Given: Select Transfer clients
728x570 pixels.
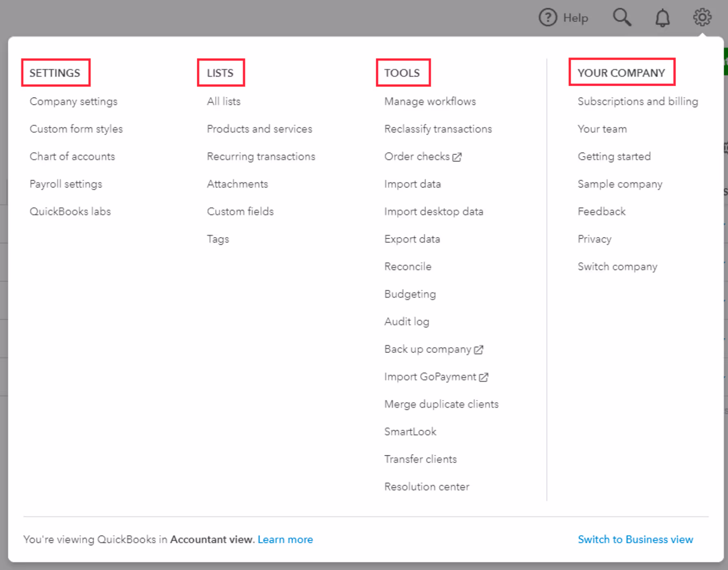Looking at the screenshot, I should pos(421,459).
